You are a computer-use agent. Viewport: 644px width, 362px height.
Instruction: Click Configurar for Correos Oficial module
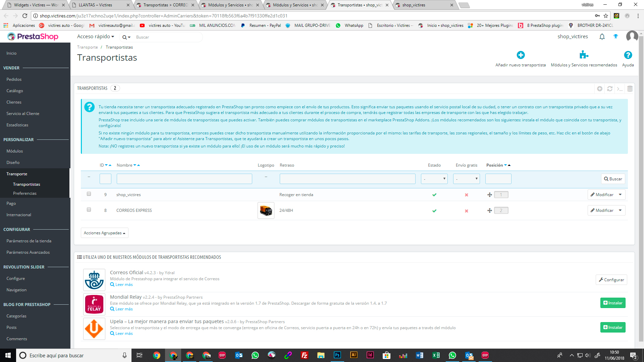[x=611, y=280]
